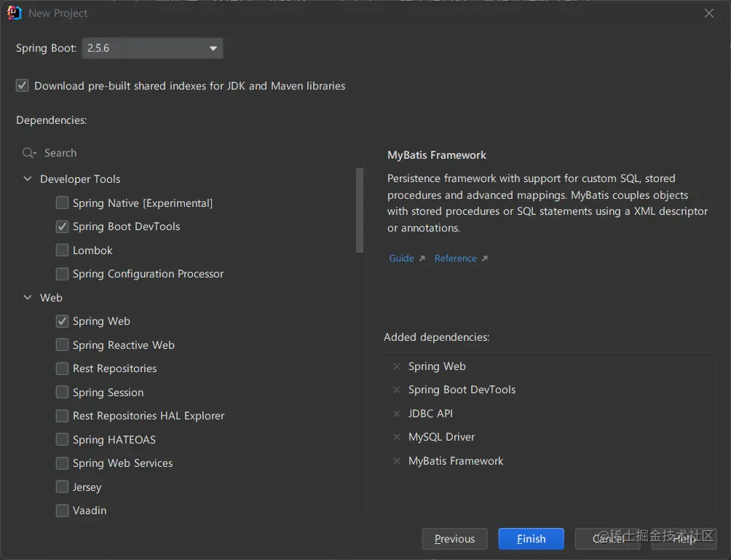Open the MyBatis Reference link
Screen dimensions: 731x560
click(x=456, y=259)
